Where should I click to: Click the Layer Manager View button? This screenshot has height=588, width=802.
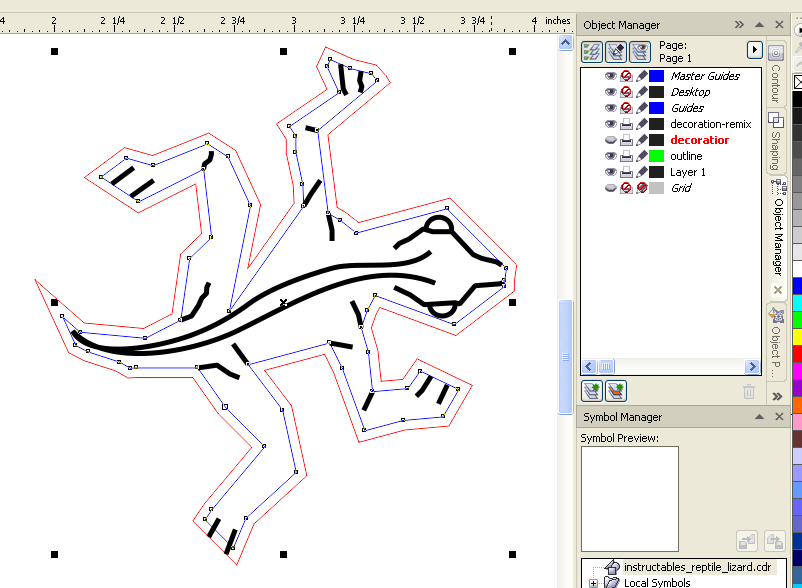[x=640, y=51]
